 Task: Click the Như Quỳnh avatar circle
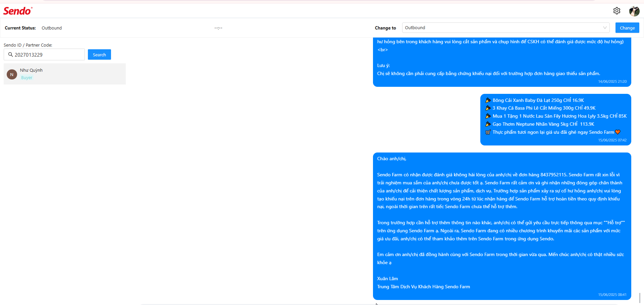pos(12,74)
